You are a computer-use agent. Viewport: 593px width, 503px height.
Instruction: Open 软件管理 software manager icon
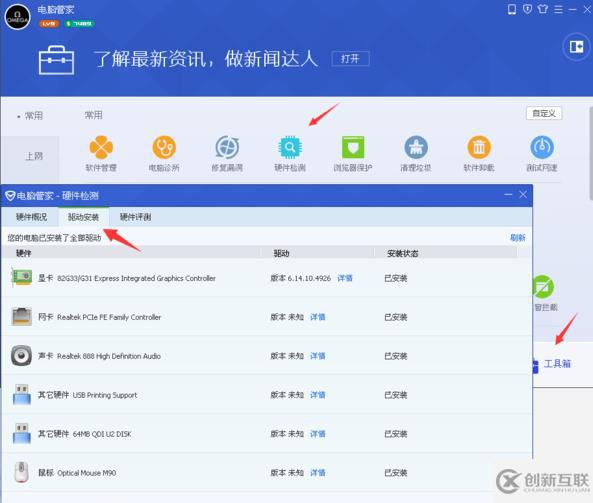(101, 147)
